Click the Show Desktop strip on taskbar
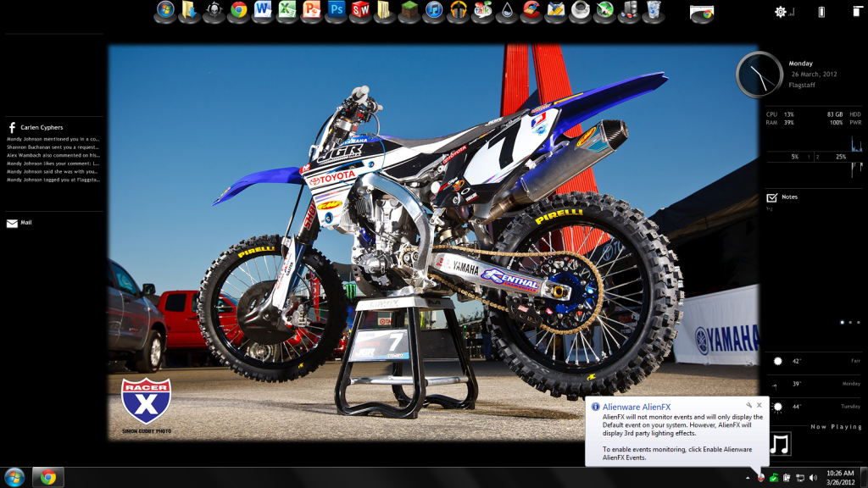The image size is (868, 488). click(864, 478)
